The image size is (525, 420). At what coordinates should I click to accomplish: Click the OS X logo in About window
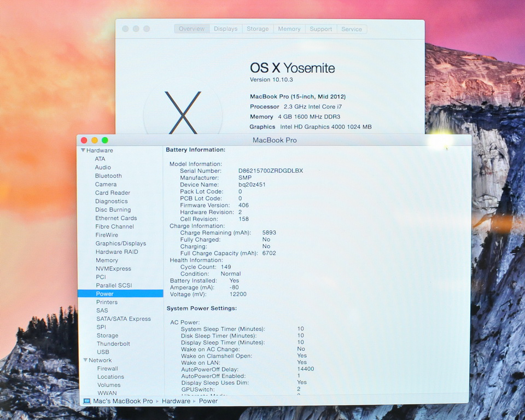pyautogui.click(x=183, y=113)
